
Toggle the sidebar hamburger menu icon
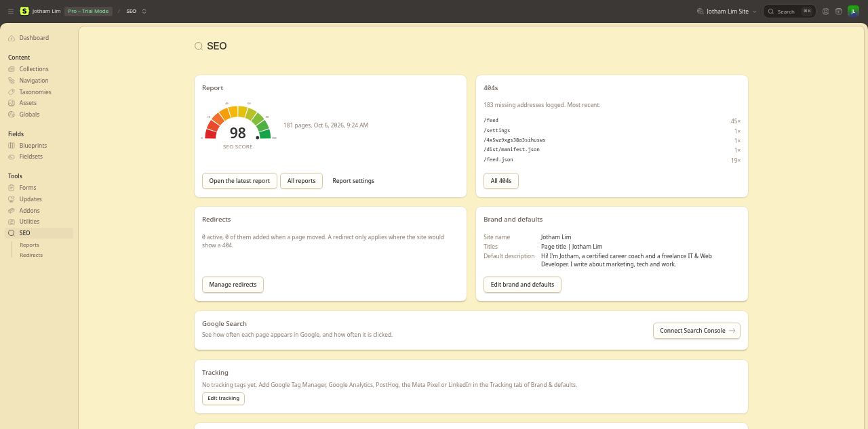tap(11, 12)
